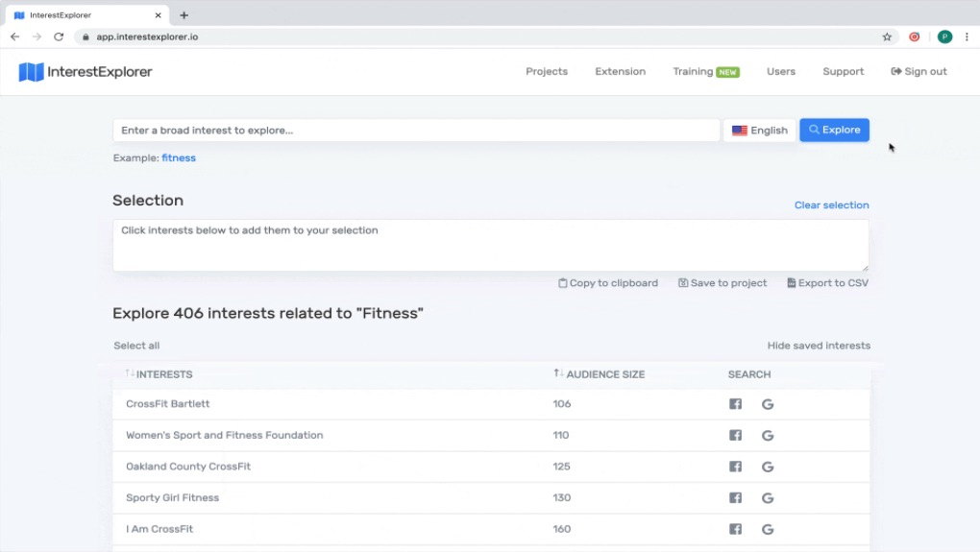Image resolution: width=980 pixels, height=552 pixels.
Task: Click audience size value 160
Action: tap(562, 529)
